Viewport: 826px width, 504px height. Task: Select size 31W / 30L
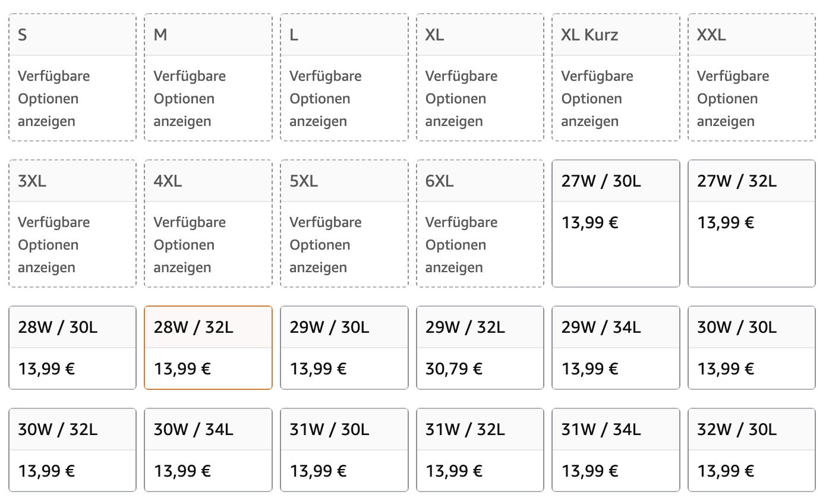coord(344,450)
